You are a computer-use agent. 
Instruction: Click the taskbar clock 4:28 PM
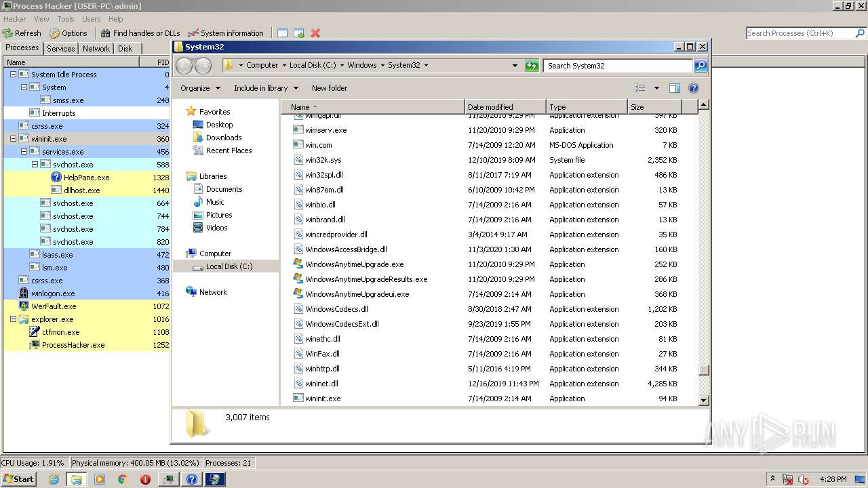[x=832, y=479]
